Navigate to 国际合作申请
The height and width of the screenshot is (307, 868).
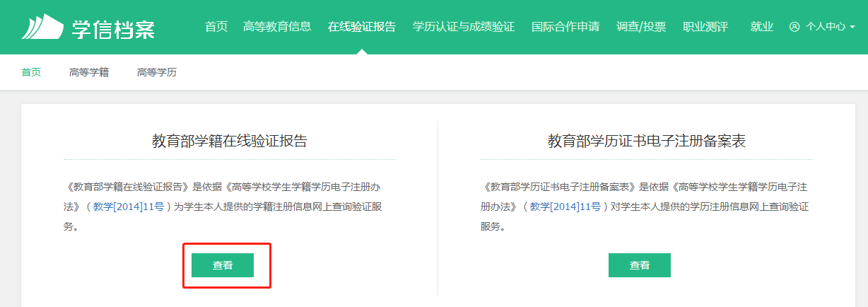[x=565, y=27]
